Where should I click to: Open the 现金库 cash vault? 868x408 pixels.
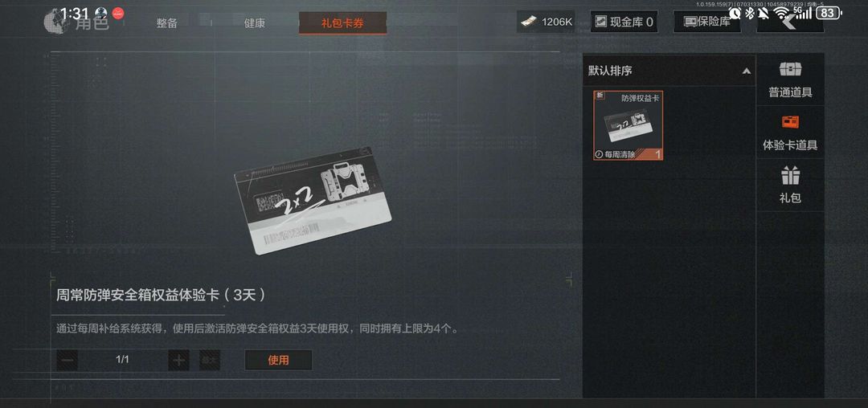[624, 22]
